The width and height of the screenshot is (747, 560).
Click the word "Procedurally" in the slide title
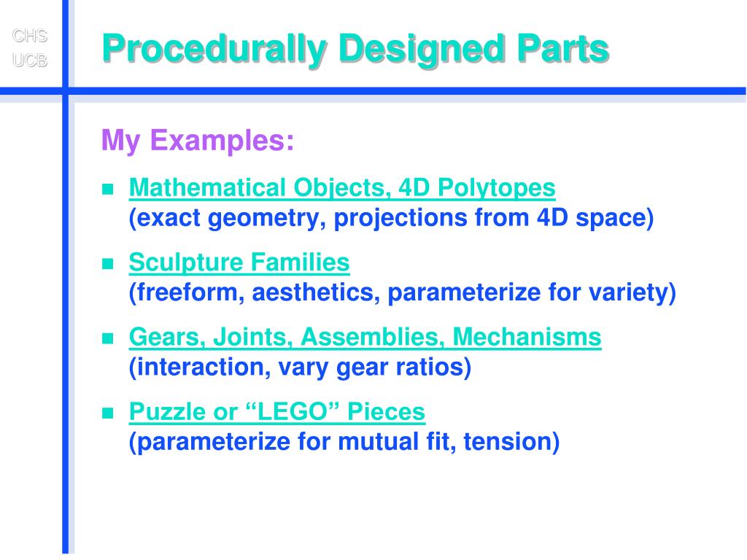[x=214, y=50]
